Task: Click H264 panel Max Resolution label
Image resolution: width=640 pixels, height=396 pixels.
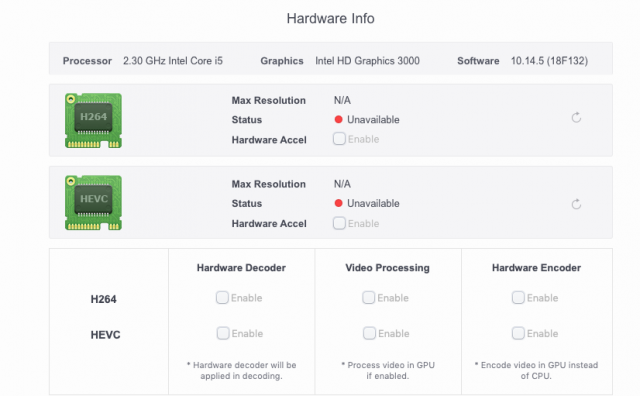Action: coord(269,100)
